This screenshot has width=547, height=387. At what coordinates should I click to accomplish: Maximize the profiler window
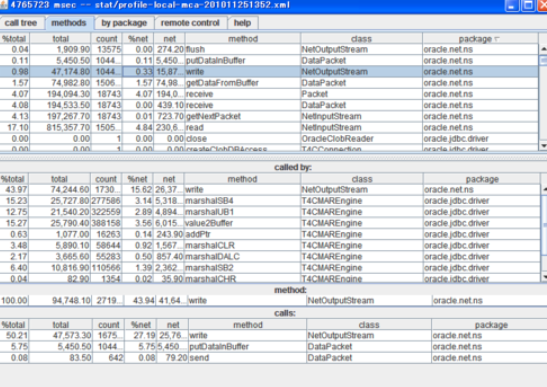tap(528, 6)
